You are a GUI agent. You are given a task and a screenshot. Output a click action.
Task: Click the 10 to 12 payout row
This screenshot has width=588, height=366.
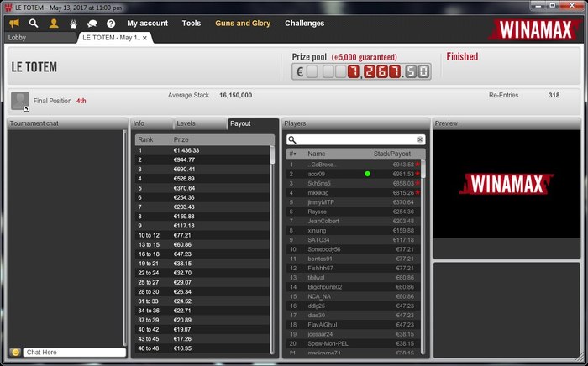coord(202,235)
